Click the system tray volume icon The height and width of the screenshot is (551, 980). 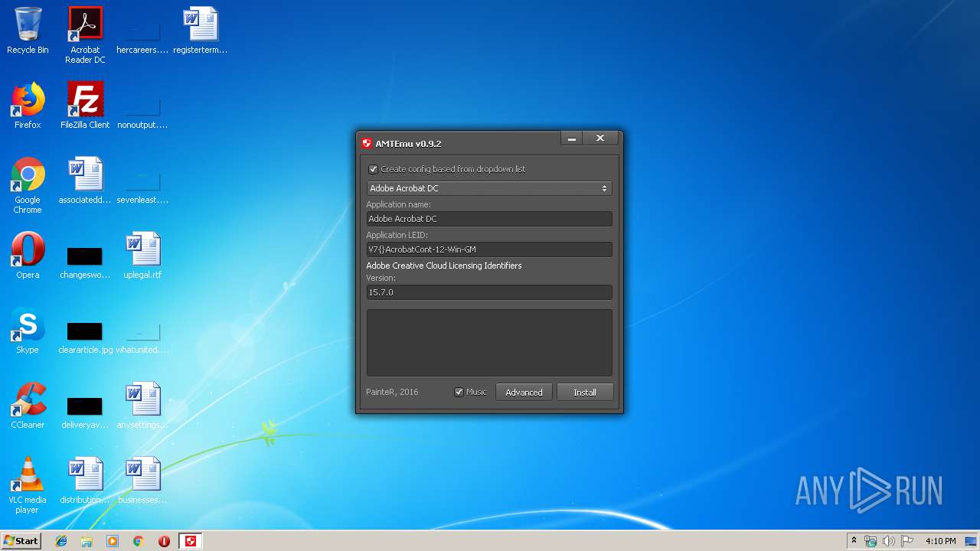tap(888, 541)
